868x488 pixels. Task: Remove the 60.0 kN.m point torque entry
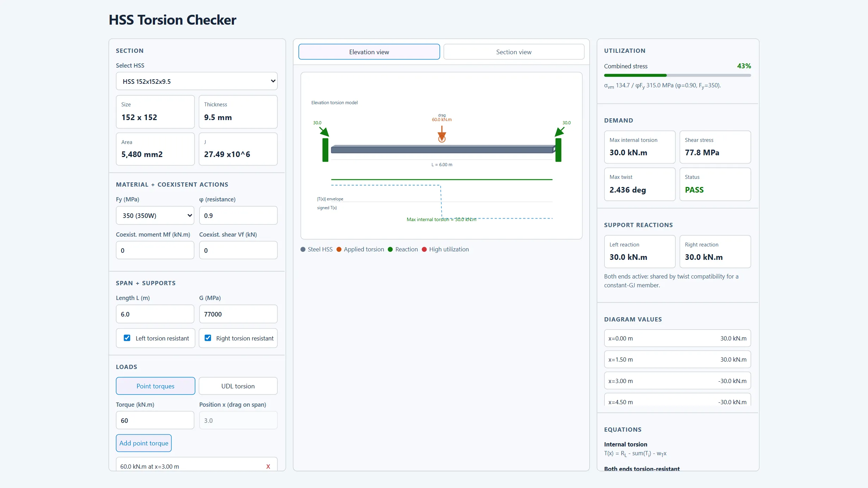(268, 466)
